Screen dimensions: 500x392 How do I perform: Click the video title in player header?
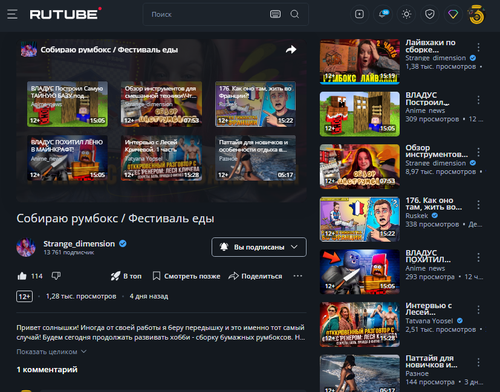point(109,50)
